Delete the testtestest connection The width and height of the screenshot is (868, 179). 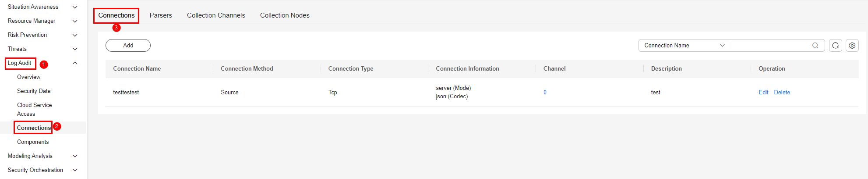click(x=782, y=93)
